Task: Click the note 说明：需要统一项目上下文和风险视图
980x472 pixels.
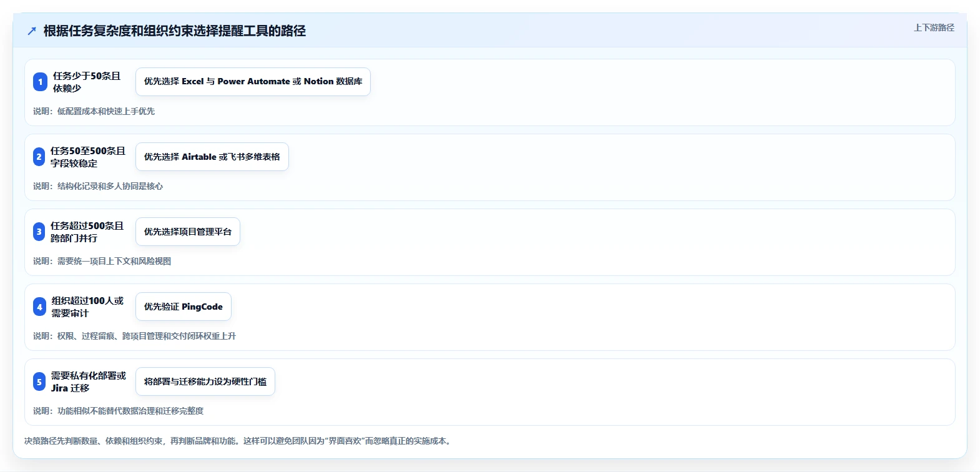Action: pos(102,261)
